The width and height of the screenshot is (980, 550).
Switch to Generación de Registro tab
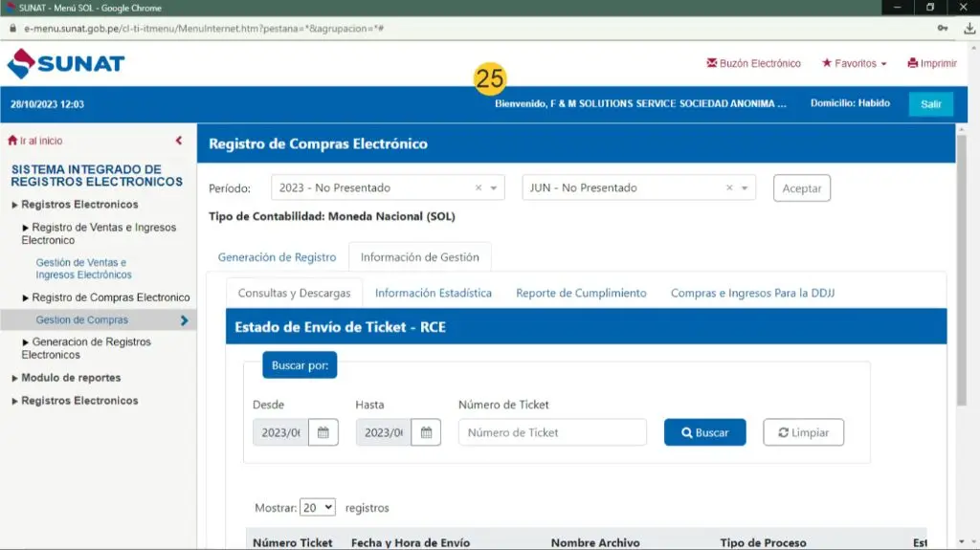coord(277,257)
